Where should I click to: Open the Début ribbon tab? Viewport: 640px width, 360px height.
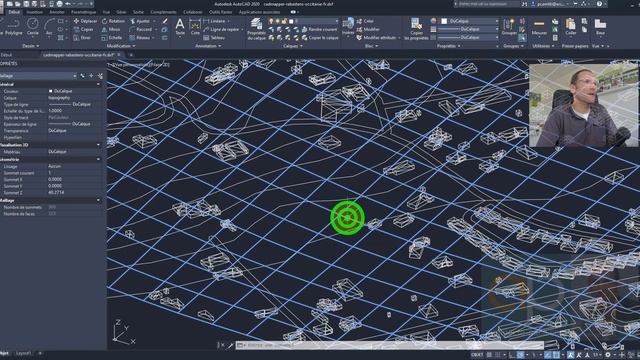tap(14, 12)
